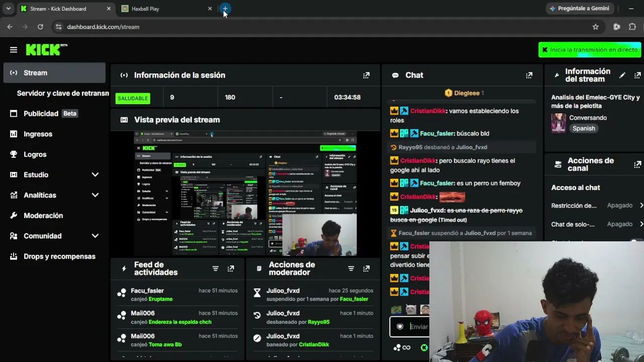
Task: Edit the stream information with pencil icon
Action: [x=622, y=75]
